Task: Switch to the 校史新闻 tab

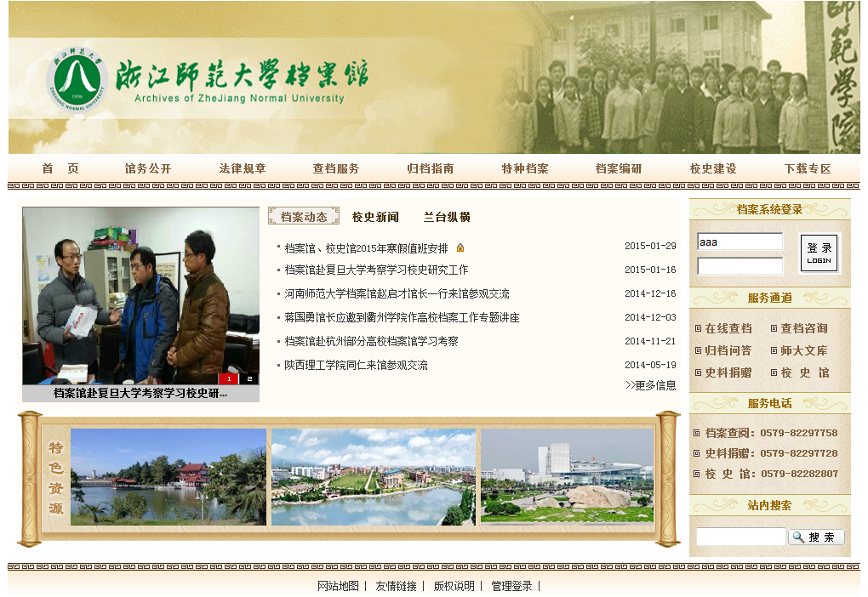Action: point(375,217)
